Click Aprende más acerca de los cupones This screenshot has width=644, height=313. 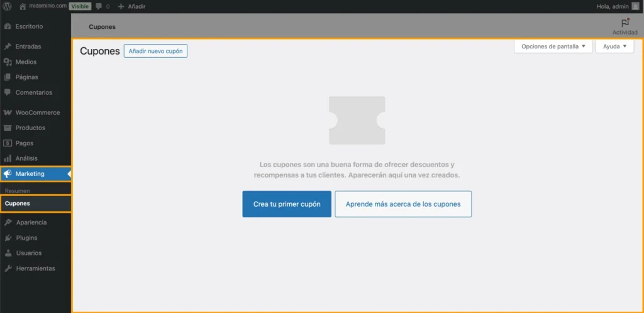click(403, 204)
